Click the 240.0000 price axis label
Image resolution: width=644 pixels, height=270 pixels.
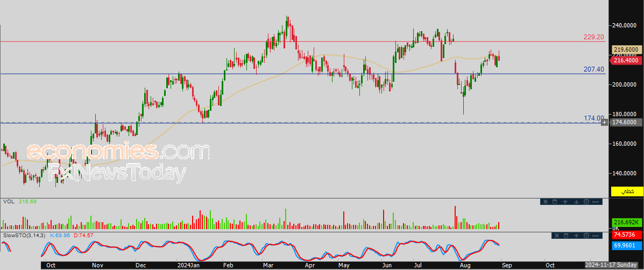coord(625,25)
